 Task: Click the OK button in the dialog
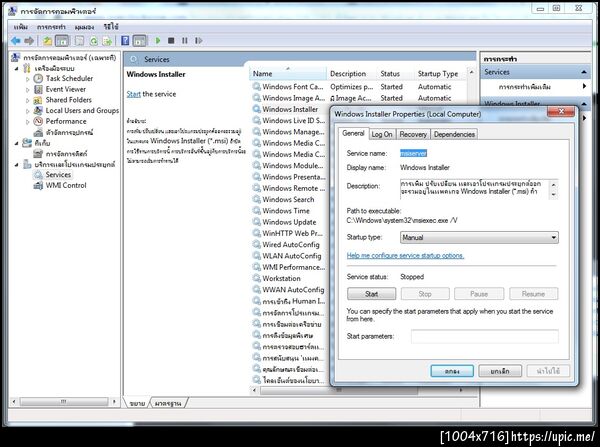click(452, 371)
